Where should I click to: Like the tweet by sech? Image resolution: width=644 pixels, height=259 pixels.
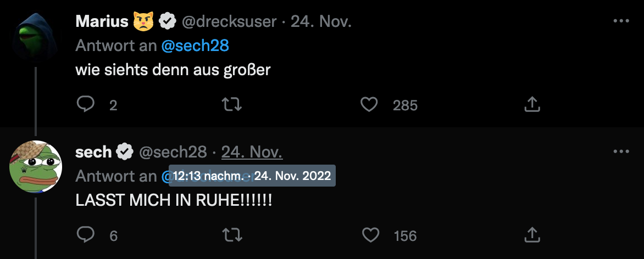pos(371,235)
